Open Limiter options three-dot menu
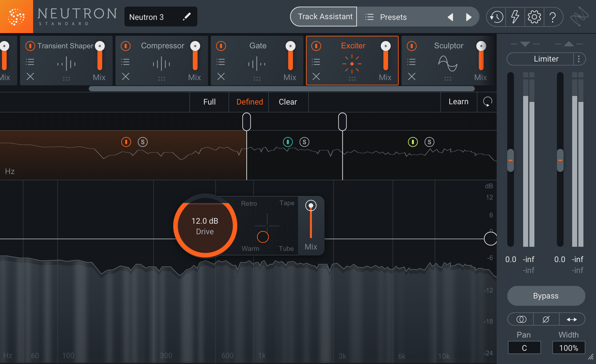This screenshot has height=364, width=596. 579,59
